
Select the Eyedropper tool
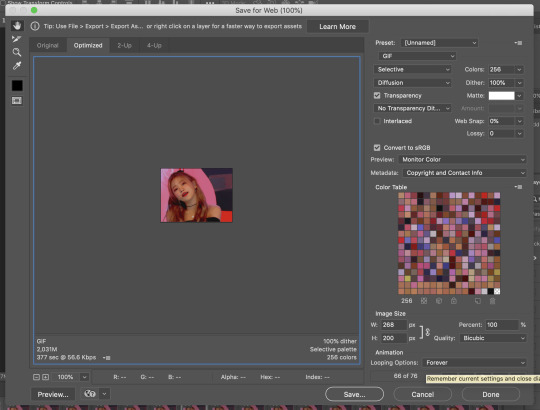[17, 66]
